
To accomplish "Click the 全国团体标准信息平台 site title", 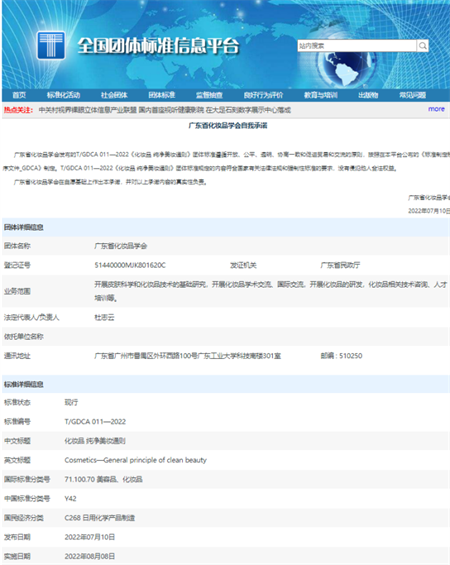I will 158,46.
